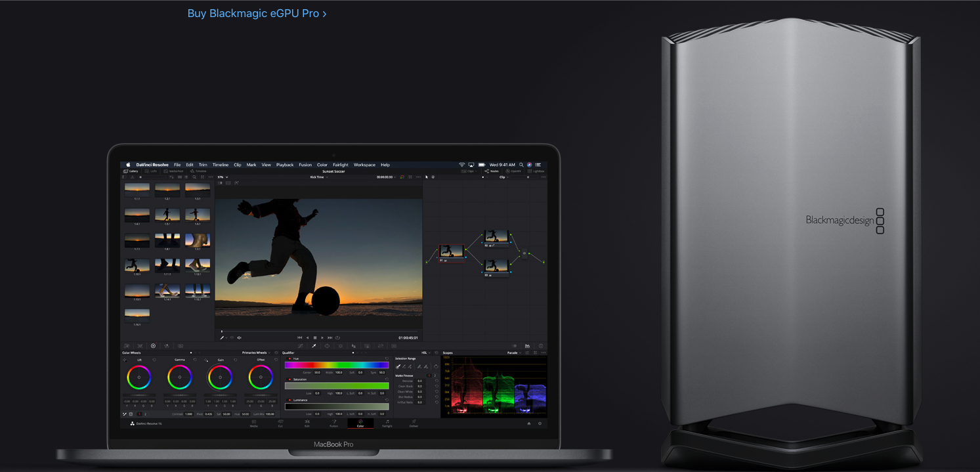
Task: Open the Primaries Wheels mode dropdown
Action: point(257,353)
